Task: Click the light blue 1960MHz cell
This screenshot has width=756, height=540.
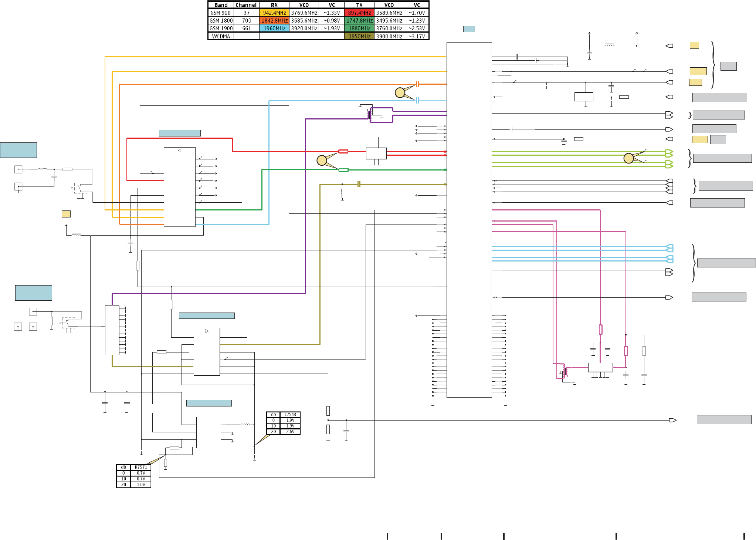Action: coord(274,28)
